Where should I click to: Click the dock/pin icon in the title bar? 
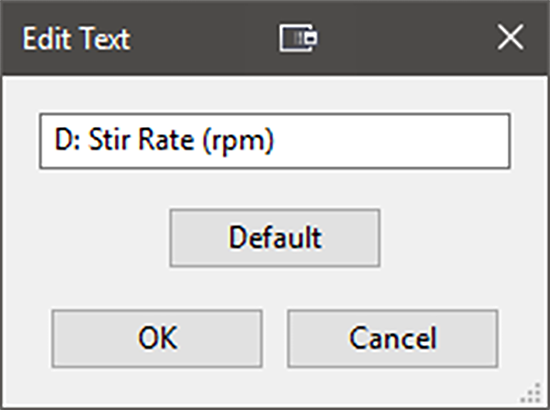click(299, 38)
